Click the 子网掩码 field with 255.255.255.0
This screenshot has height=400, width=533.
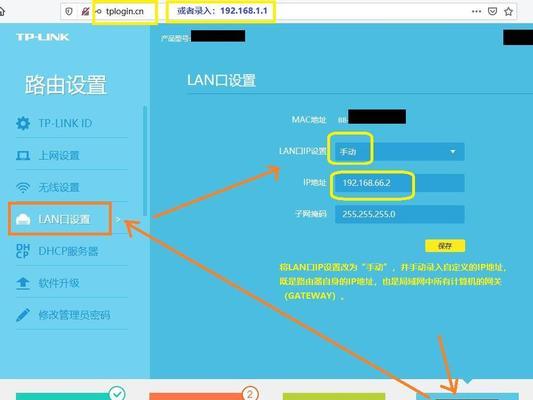click(399, 214)
